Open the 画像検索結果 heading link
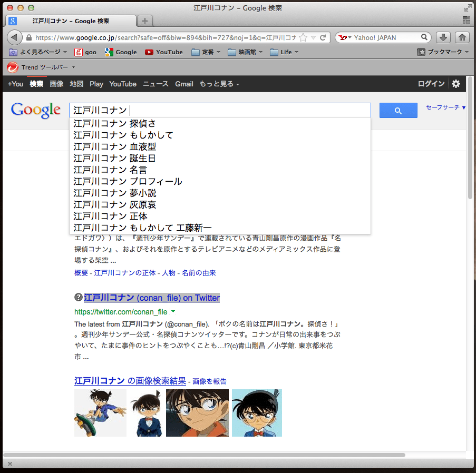 click(x=130, y=381)
